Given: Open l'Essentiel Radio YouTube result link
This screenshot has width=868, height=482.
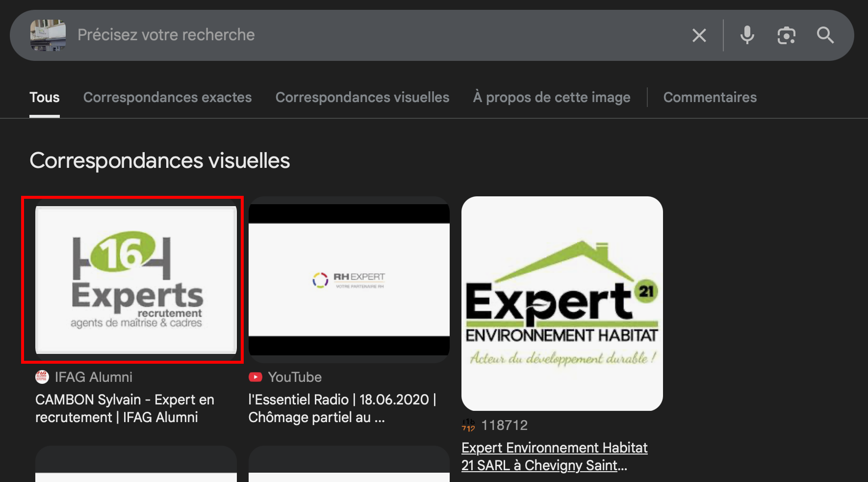Looking at the screenshot, I should [x=342, y=408].
